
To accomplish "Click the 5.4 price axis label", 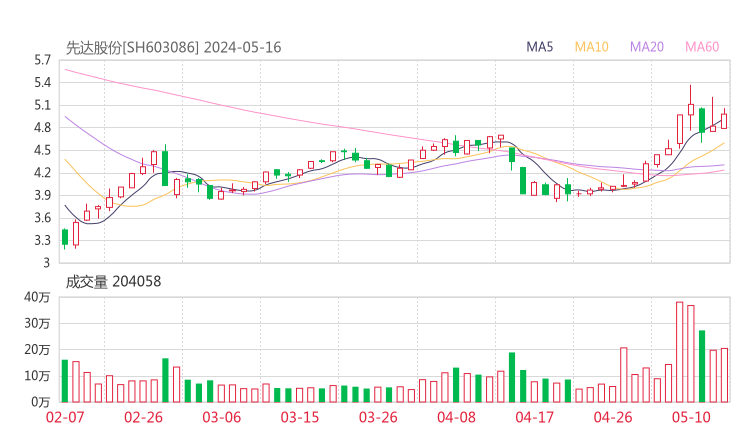I will (42, 83).
